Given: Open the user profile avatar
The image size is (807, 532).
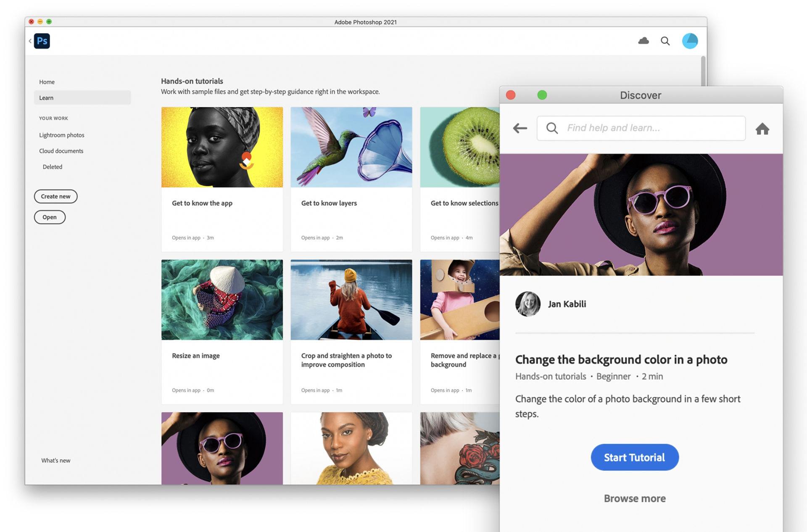Looking at the screenshot, I should click(x=690, y=41).
